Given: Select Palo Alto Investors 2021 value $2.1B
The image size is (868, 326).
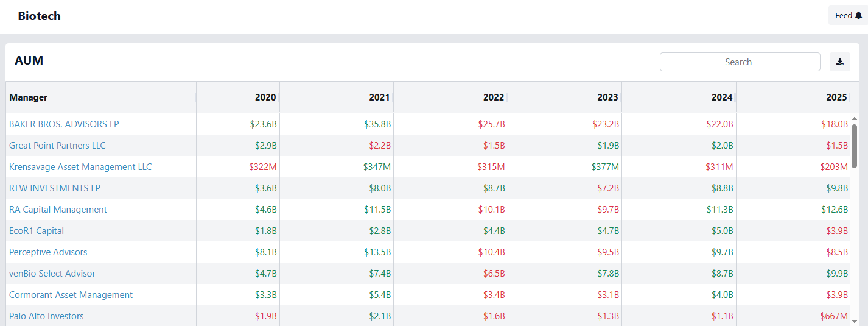Looking at the screenshot, I should pyautogui.click(x=380, y=316).
